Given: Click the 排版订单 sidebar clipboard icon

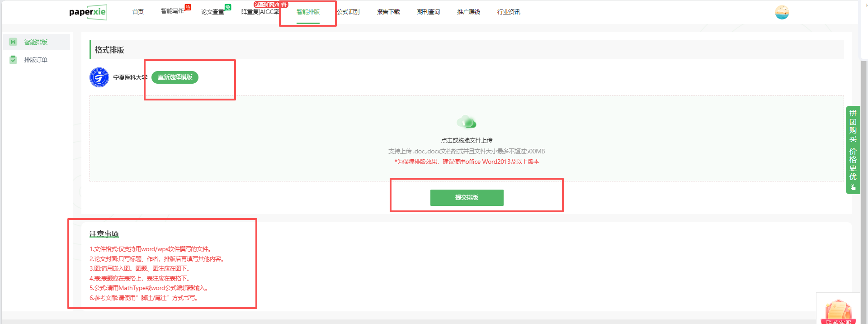Looking at the screenshot, I should 13,60.
